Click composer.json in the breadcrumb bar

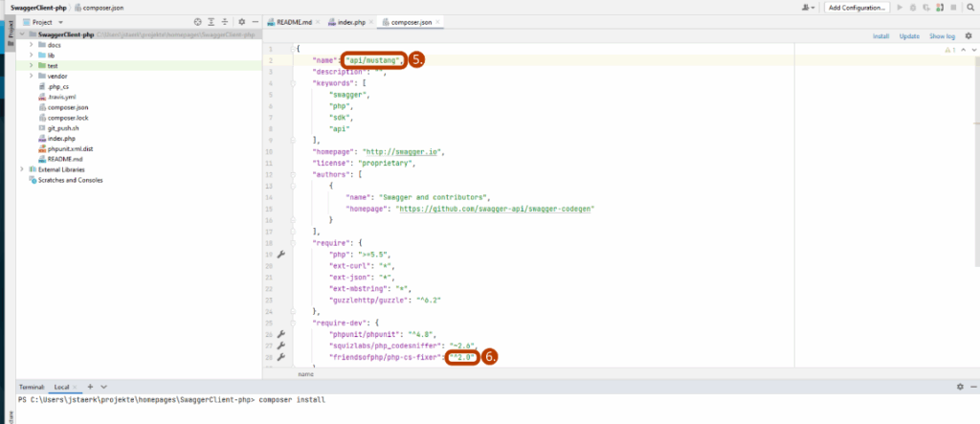tap(100, 8)
